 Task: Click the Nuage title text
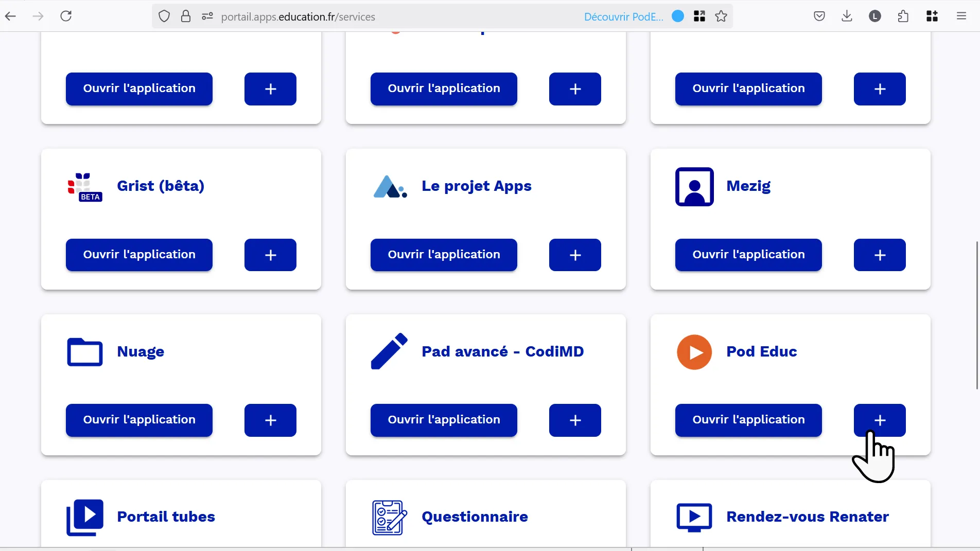coord(141,351)
